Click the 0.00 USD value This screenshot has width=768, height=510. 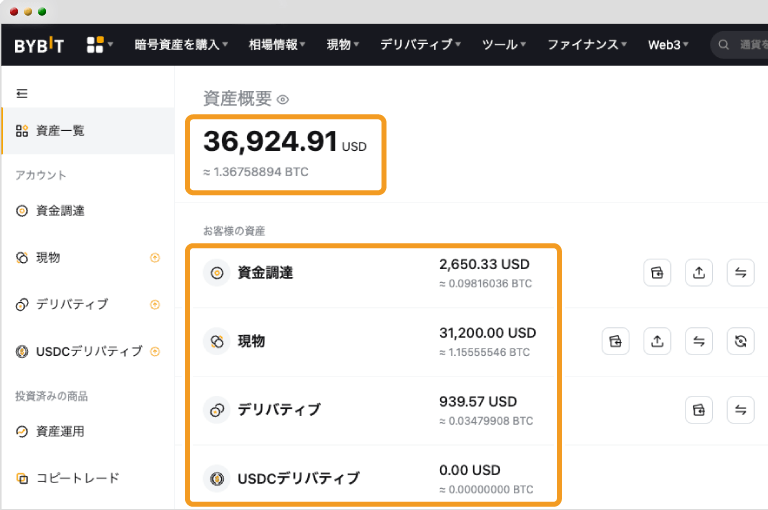coord(469,470)
